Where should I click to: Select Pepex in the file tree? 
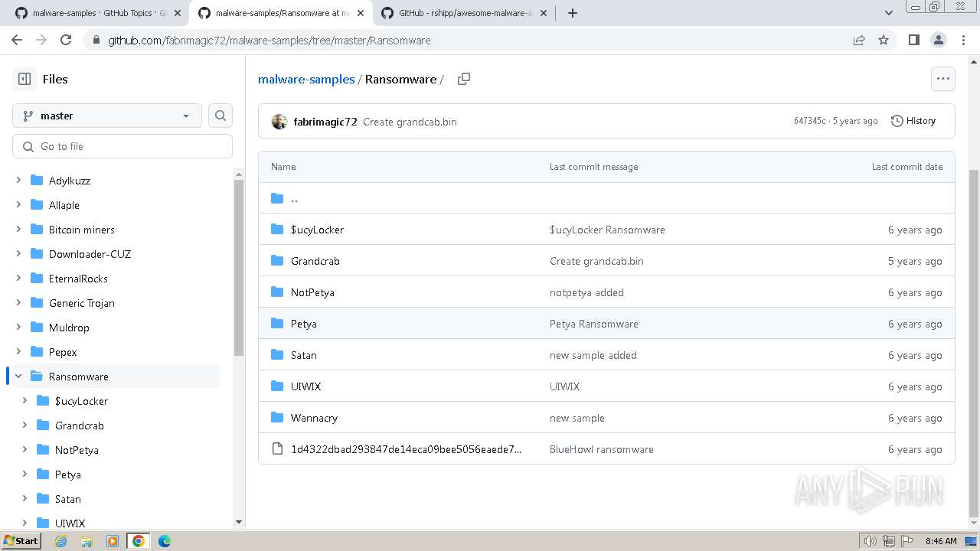click(x=63, y=352)
